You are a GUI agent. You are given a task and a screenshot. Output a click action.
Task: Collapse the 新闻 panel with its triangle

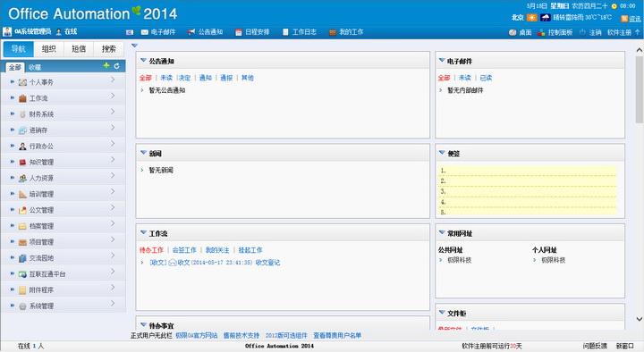(x=143, y=153)
